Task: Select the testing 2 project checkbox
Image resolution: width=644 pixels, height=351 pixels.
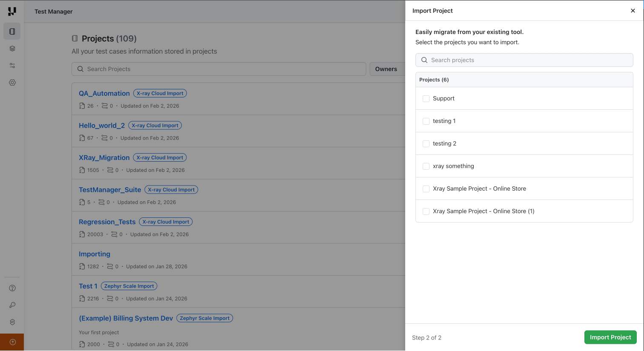Action: (x=426, y=143)
